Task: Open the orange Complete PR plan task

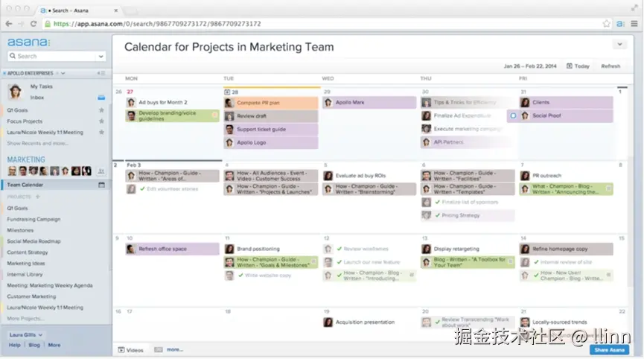Action: pos(271,103)
